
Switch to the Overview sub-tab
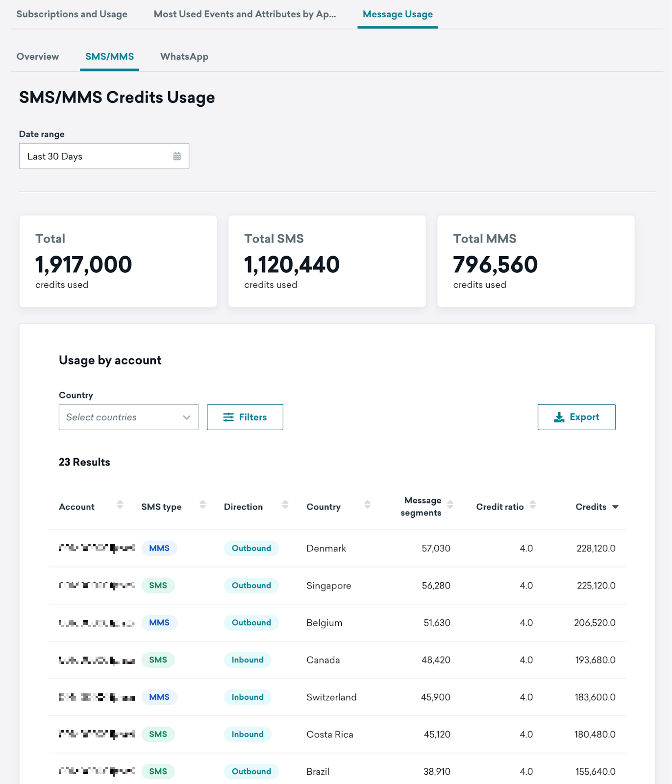coord(38,56)
